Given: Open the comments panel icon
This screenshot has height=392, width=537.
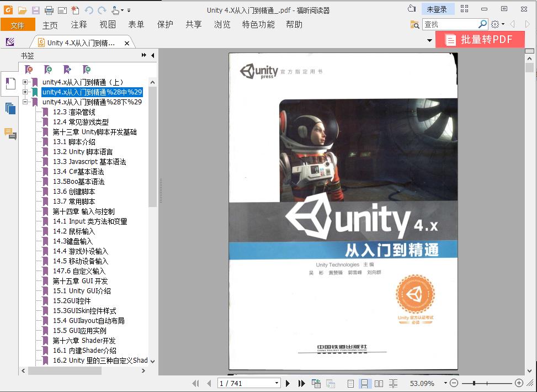Looking at the screenshot, I should pyautogui.click(x=10, y=134).
